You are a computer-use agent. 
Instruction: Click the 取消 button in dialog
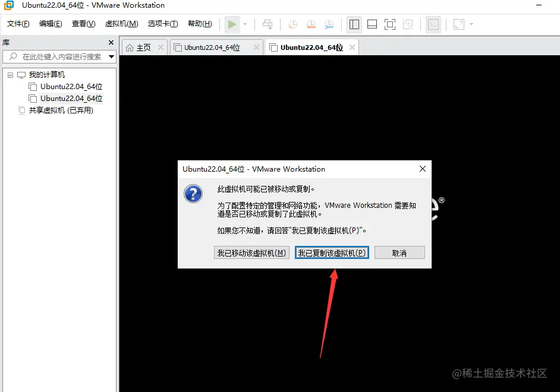[x=399, y=253]
